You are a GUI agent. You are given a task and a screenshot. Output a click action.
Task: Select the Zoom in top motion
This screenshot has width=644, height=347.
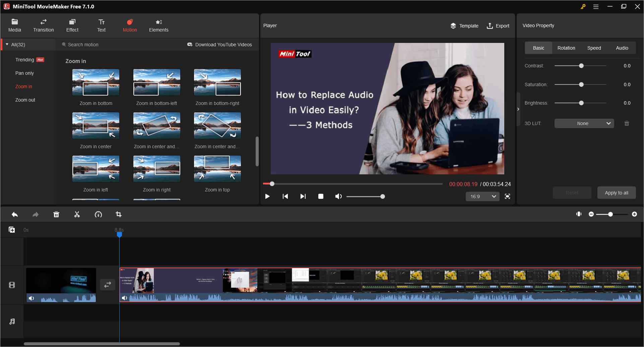tap(217, 169)
